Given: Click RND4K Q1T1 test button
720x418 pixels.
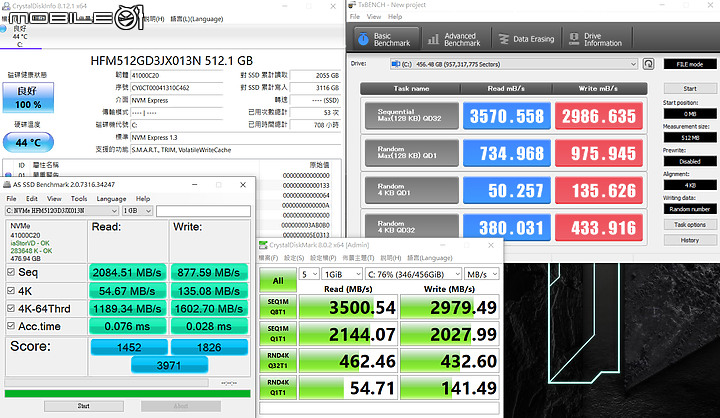Looking at the screenshot, I should click(x=278, y=387).
